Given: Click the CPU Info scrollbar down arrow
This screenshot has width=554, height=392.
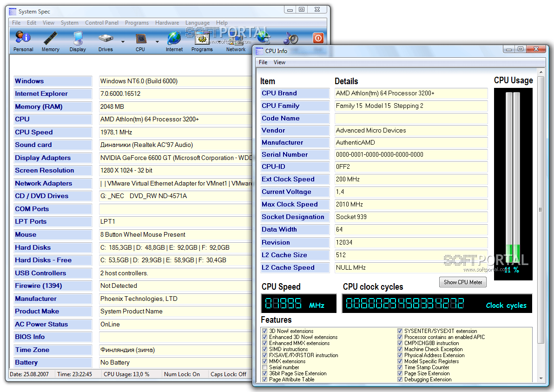Looking at the screenshot, I should pyautogui.click(x=541, y=379).
